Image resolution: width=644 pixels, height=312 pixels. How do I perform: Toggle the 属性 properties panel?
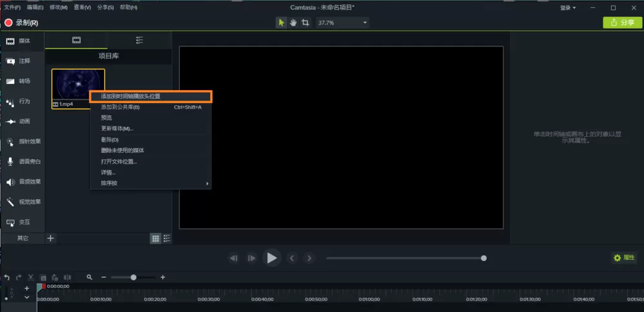[624, 258]
